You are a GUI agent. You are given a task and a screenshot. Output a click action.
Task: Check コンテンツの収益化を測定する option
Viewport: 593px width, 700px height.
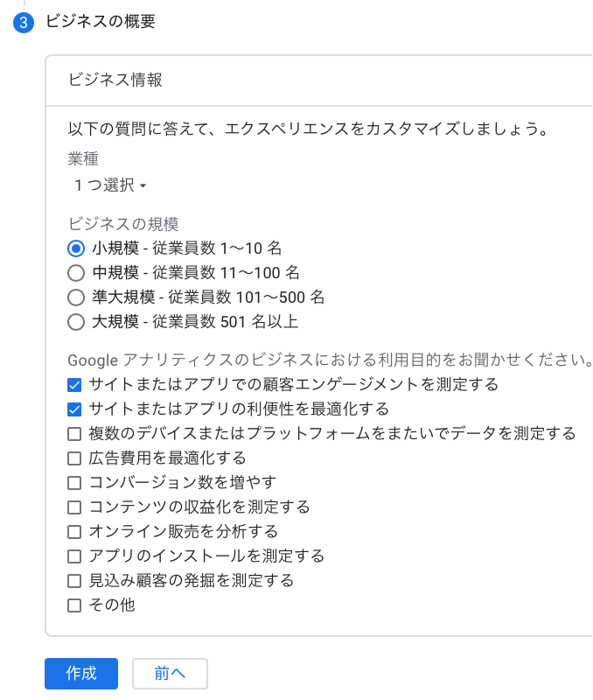click(x=74, y=507)
